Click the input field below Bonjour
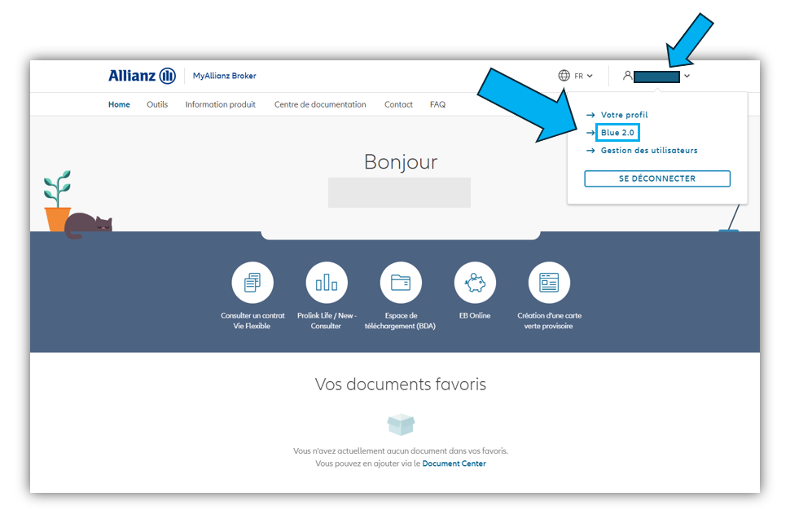 399,192
